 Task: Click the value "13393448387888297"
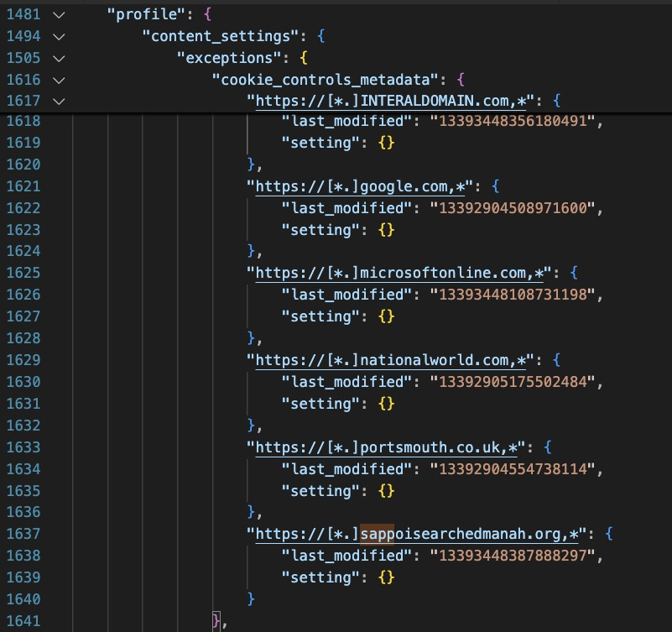(x=513, y=556)
